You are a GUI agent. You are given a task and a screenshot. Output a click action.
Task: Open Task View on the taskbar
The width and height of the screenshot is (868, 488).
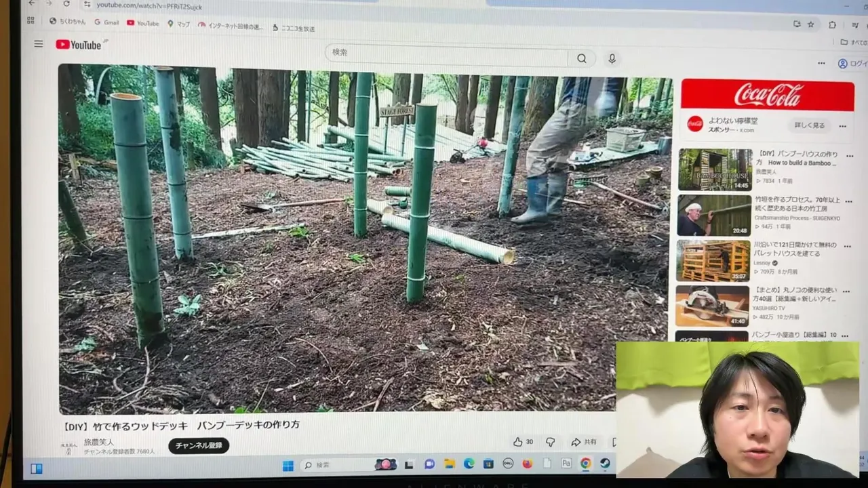coord(409,465)
